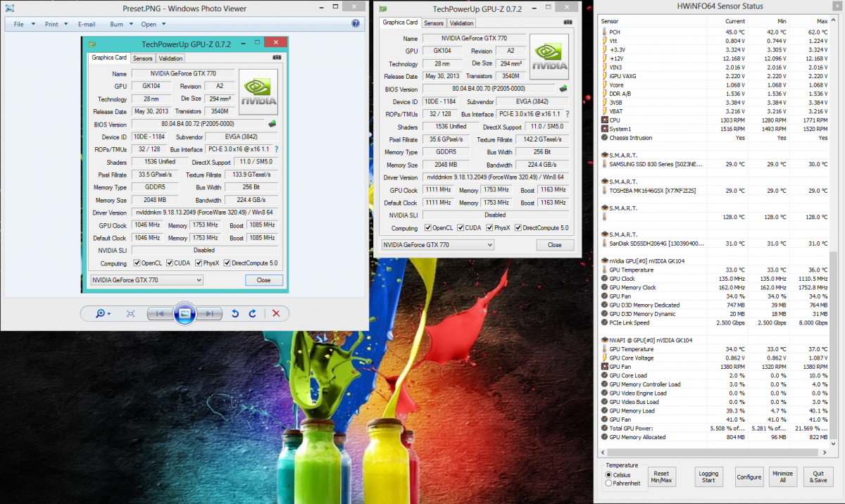Click the GPU-Z screenshot camera icon
The width and height of the screenshot is (845, 504).
[568, 23]
